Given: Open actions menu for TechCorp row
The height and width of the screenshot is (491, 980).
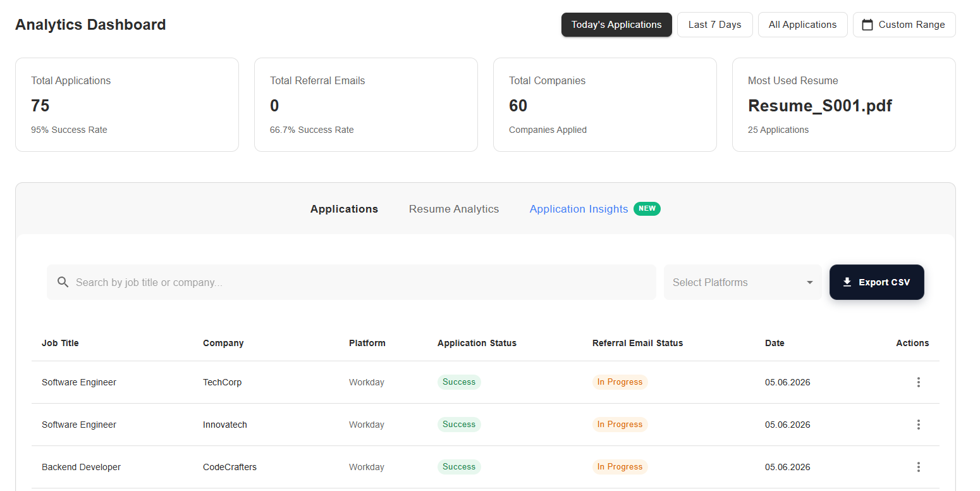Looking at the screenshot, I should (919, 382).
